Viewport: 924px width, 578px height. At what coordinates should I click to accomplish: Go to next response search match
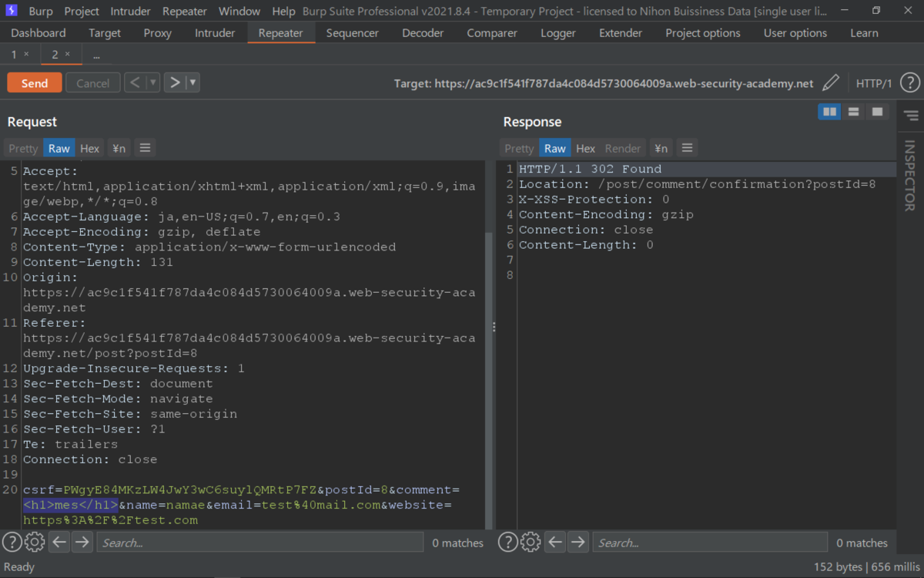pos(578,543)
